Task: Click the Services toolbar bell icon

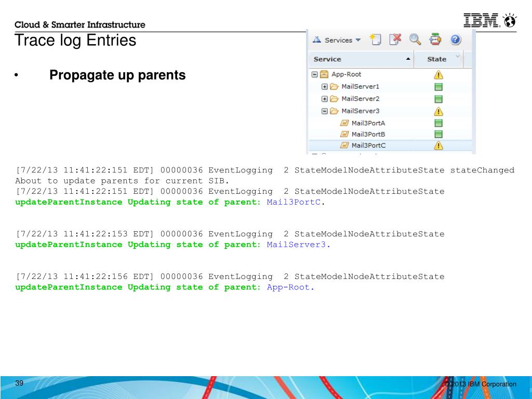Action: (316, 39)
